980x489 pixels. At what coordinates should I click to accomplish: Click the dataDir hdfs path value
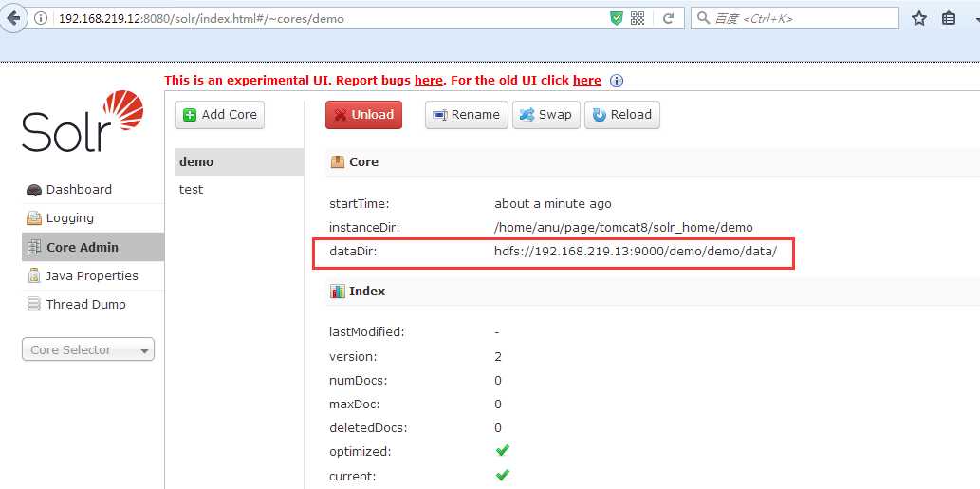click(x=636, y=252)
